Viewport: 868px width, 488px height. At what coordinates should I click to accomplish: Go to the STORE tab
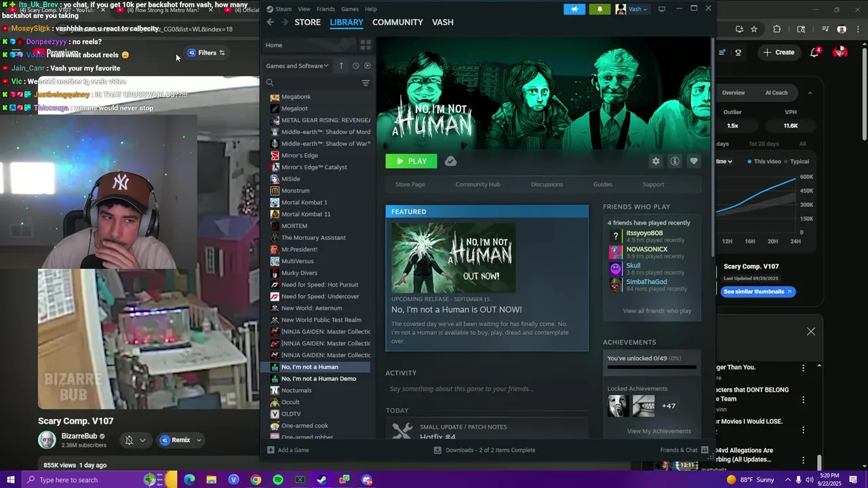[x=307, y=22]
